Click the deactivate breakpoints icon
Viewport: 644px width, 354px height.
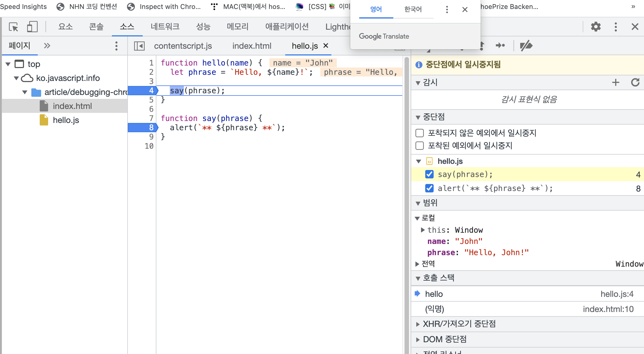pyautogui.click(x=526, y=46)
